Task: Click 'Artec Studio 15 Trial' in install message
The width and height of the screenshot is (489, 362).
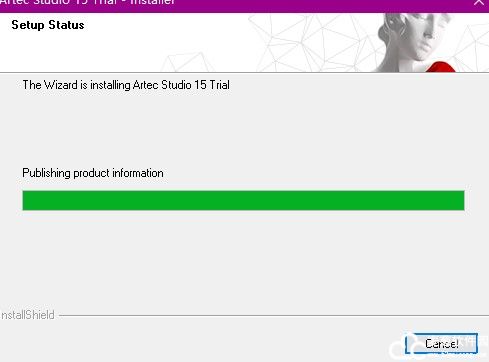Action: (x=181, y=85)
